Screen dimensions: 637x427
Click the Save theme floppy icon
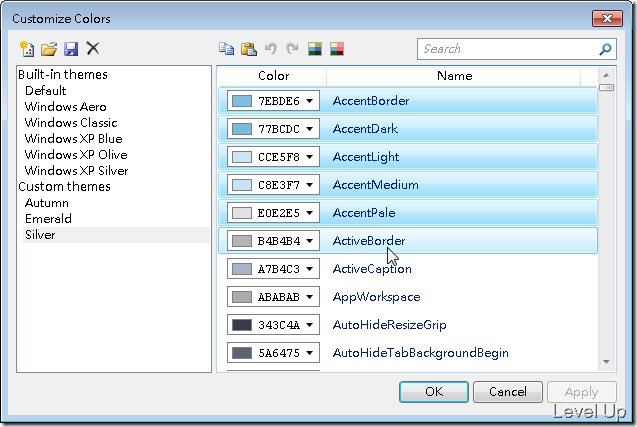point(71,49)
